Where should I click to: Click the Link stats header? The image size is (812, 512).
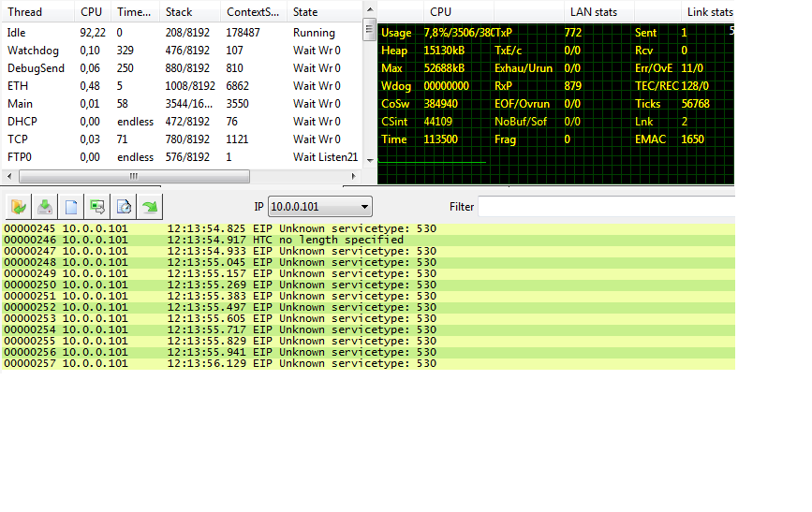tap(710, 12)
